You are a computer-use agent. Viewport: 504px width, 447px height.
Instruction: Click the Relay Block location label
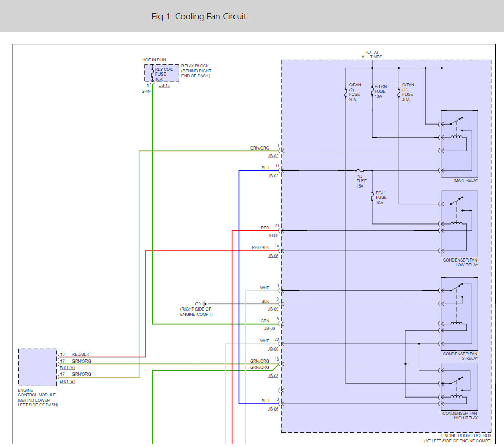click(x=196, y=71)
